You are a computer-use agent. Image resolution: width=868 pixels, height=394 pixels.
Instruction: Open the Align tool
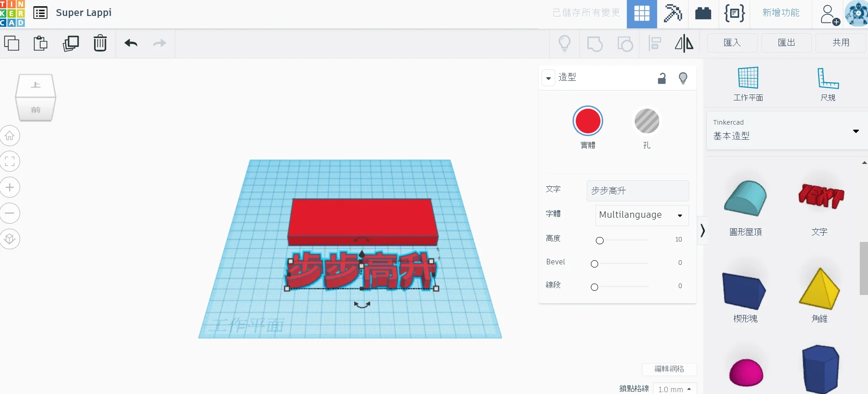coord(655,44)
